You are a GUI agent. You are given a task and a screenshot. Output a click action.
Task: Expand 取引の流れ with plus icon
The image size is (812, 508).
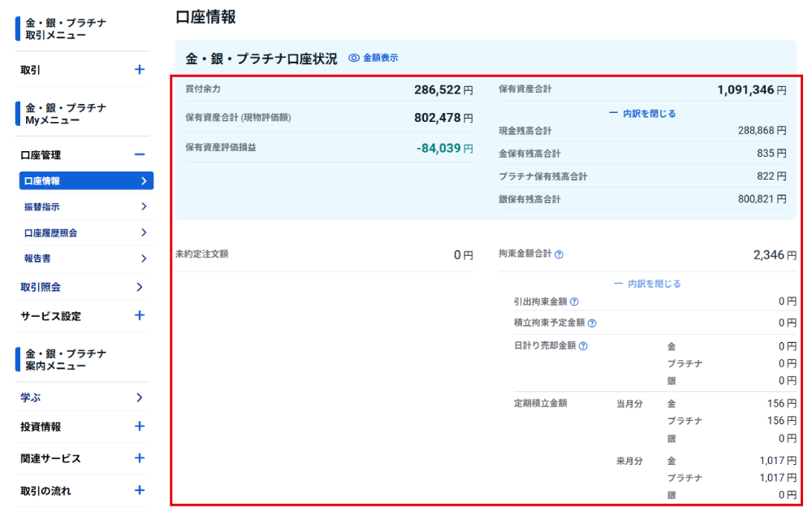pyautogui.click(x=140, y=490)
